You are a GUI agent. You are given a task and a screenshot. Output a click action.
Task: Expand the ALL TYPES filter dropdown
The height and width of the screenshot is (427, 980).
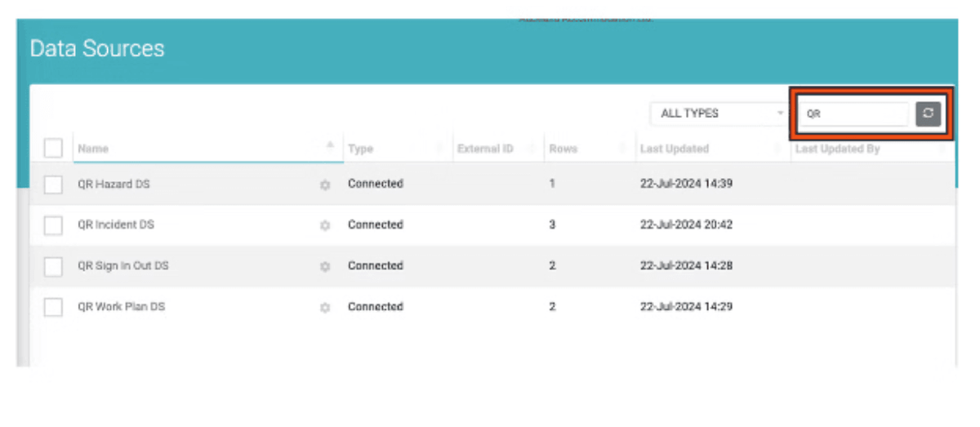coord(720,114)
